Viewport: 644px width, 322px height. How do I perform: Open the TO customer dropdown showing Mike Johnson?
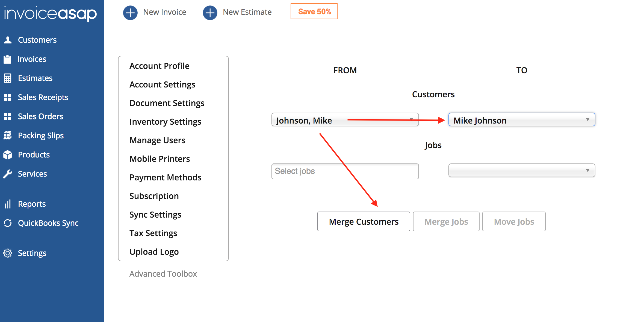521,120
